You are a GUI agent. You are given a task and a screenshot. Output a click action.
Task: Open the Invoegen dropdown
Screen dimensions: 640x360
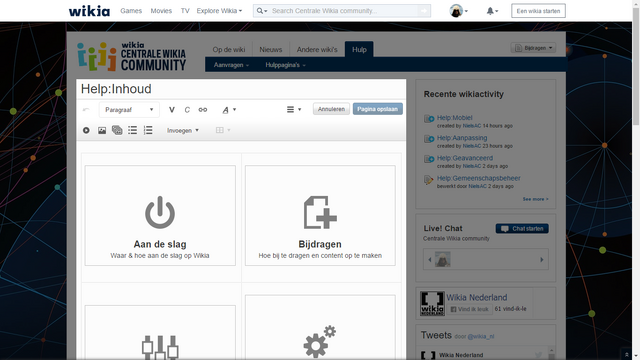point(182,130)
